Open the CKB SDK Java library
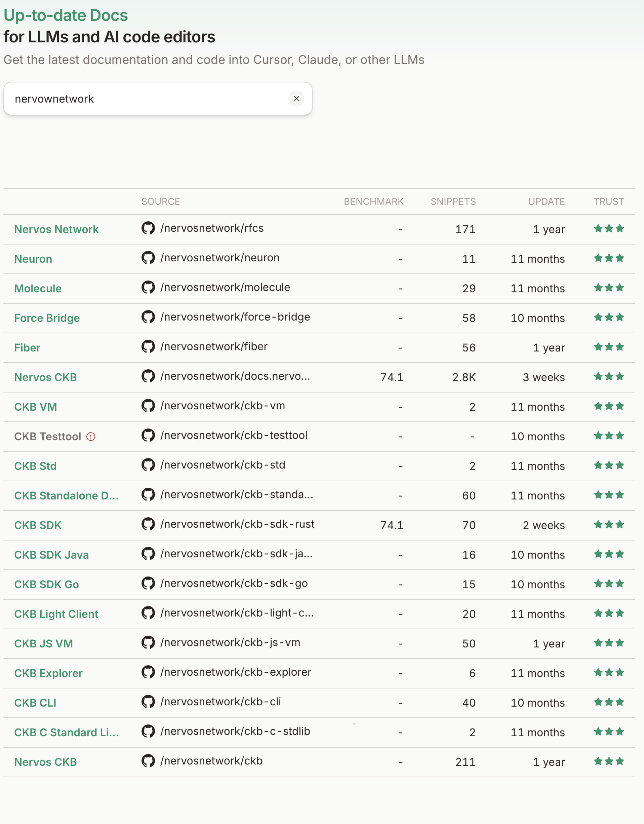The image size is (644, 824). (52, 555)
